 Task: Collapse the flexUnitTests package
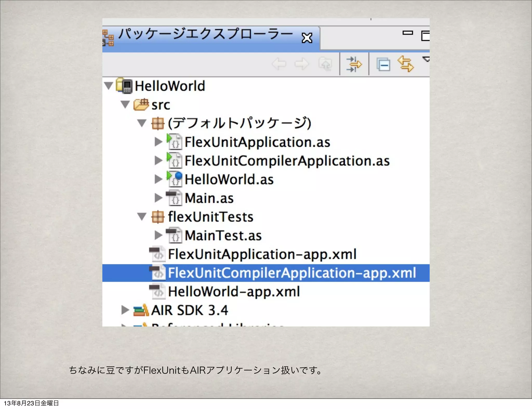pyautogui.click(x=142, y=216)
